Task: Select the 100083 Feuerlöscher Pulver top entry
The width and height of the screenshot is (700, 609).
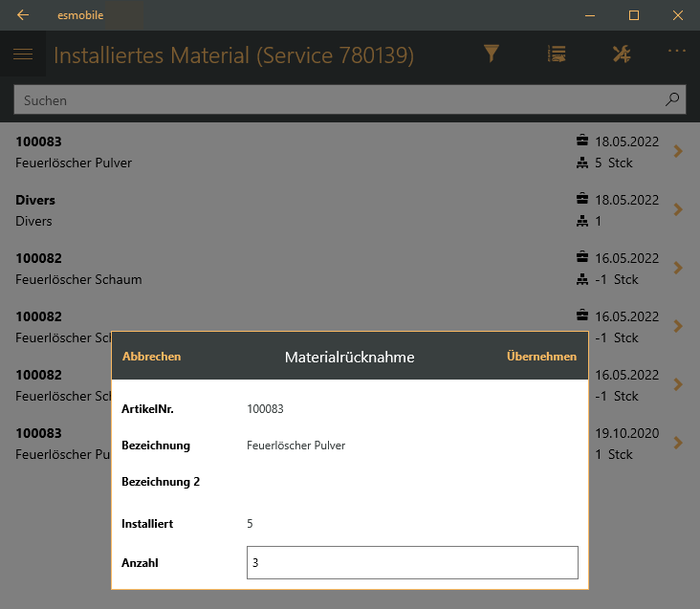Action: [287, 152]
